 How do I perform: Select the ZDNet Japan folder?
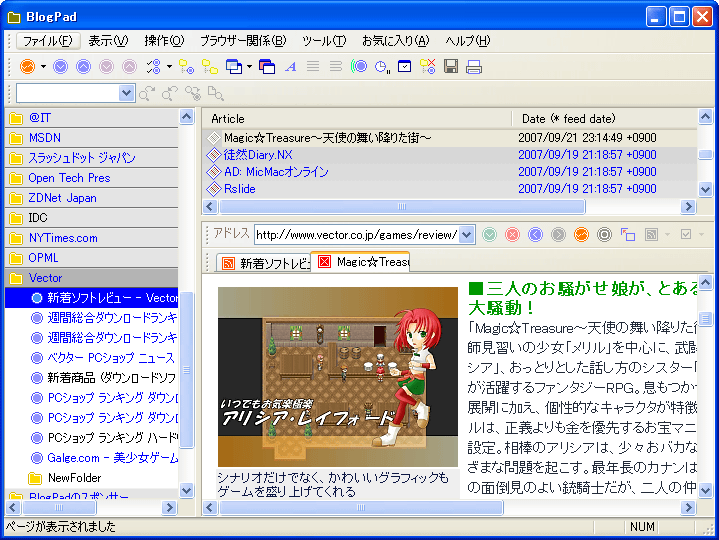(x=92, y=198)
